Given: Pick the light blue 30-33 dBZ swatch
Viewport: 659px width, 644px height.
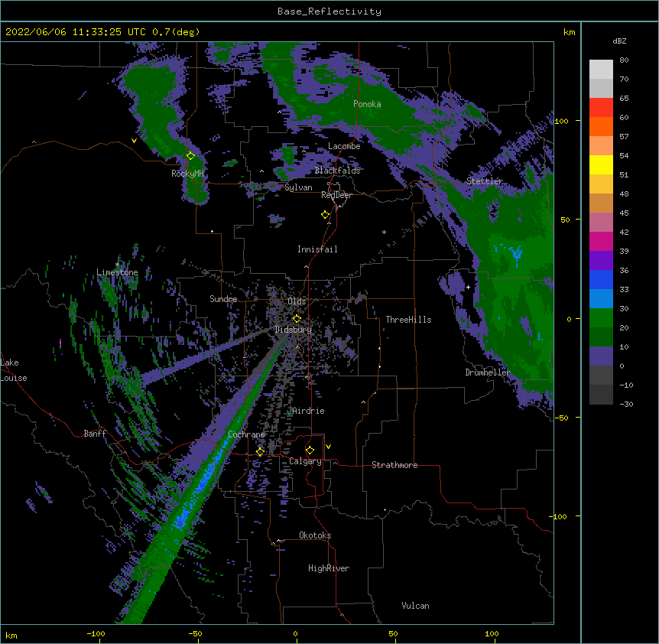Looking at the screenshot, I should [x=601, y=299].
